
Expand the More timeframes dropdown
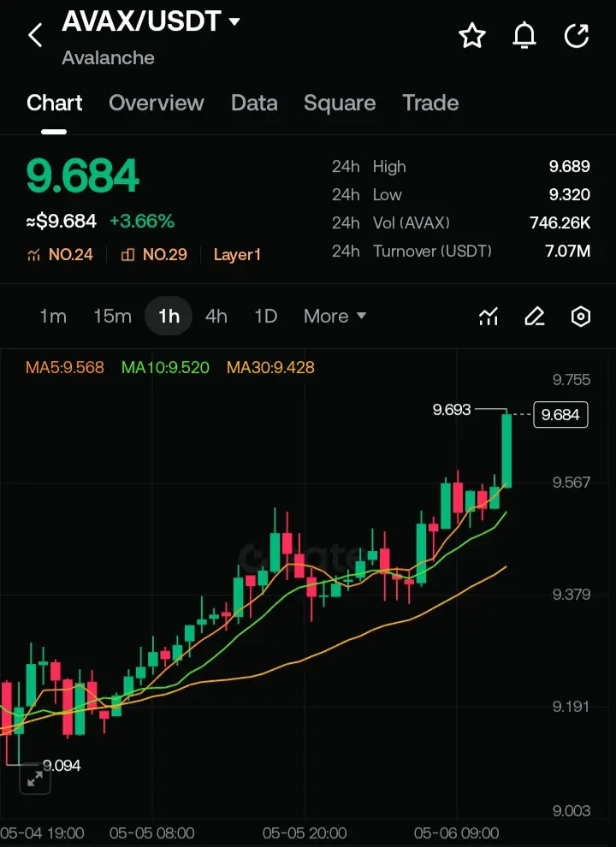tap(335, 316)
